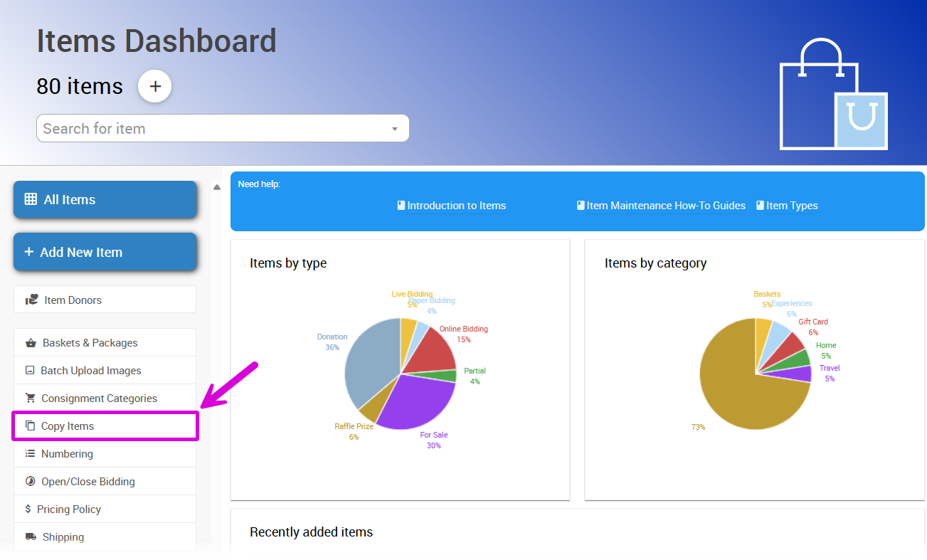Open the Introduction to Items help link
The height and width of the screenshot is (560, 927).
(x=456, y=206)
